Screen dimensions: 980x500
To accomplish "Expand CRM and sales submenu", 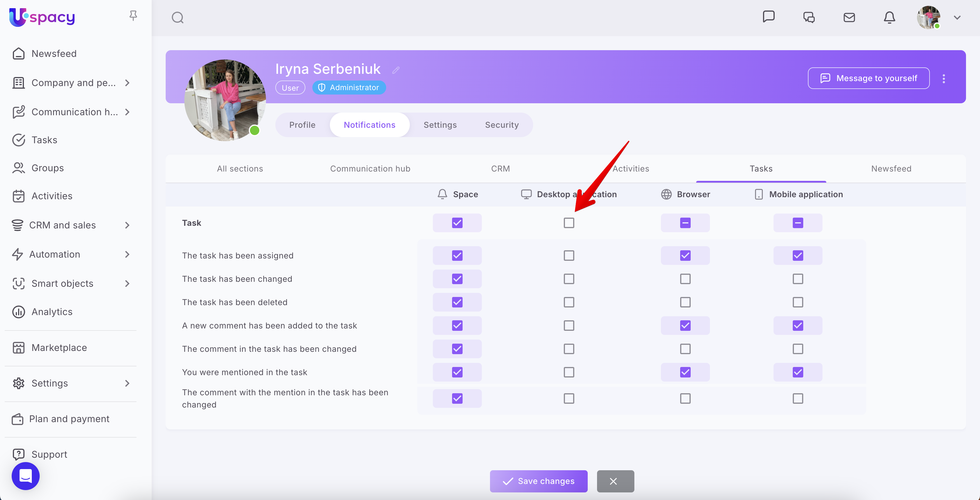I will tap(127, 225).
